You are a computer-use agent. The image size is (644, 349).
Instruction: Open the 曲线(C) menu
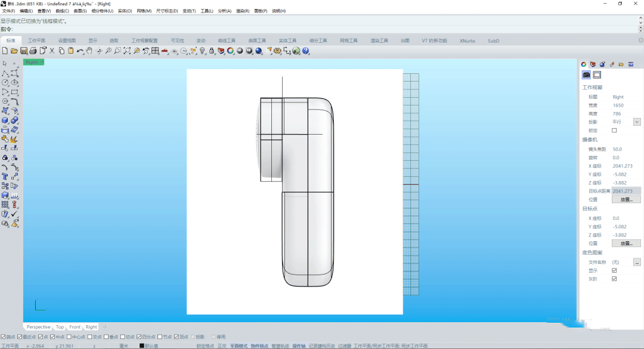(x=62, y=11)
